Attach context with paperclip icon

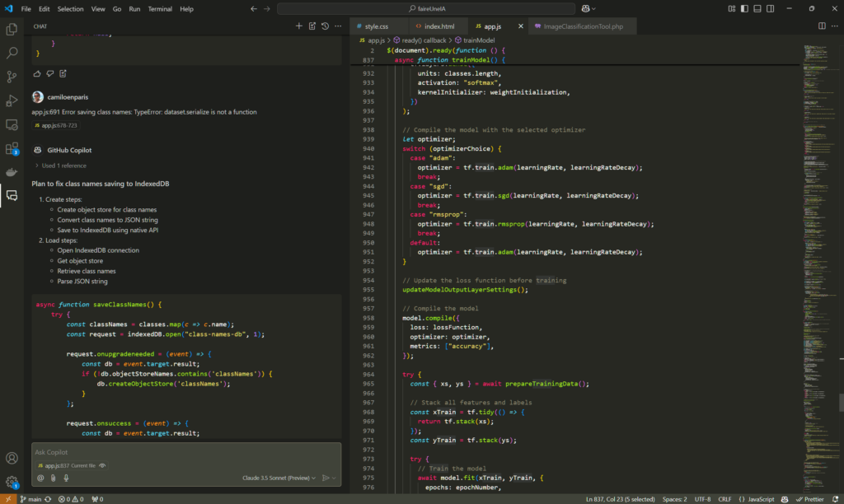pyautogui.click(x=54, y=478)
